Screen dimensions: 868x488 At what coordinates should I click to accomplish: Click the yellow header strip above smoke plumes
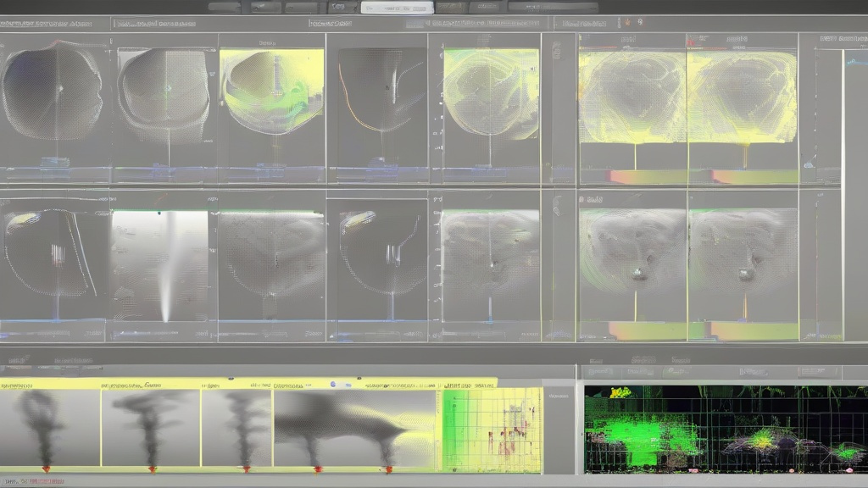(246, 384)
